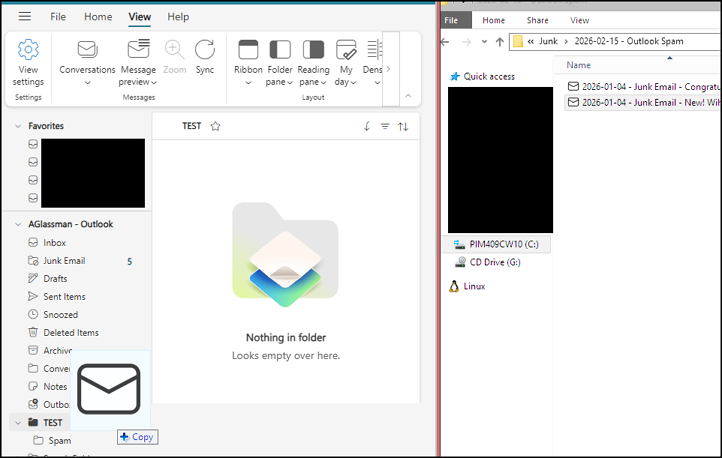Click the Sync icon in ribbon

coord(204,49)
